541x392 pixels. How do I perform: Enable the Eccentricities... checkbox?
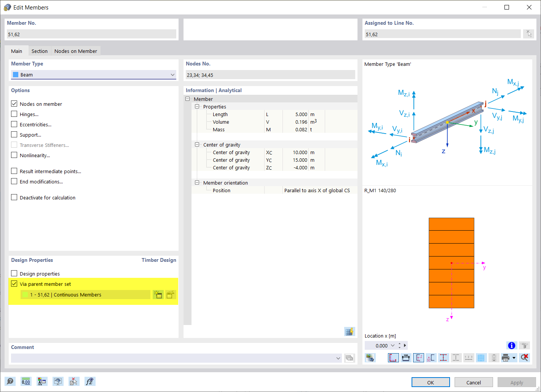[x=14, y=124]
